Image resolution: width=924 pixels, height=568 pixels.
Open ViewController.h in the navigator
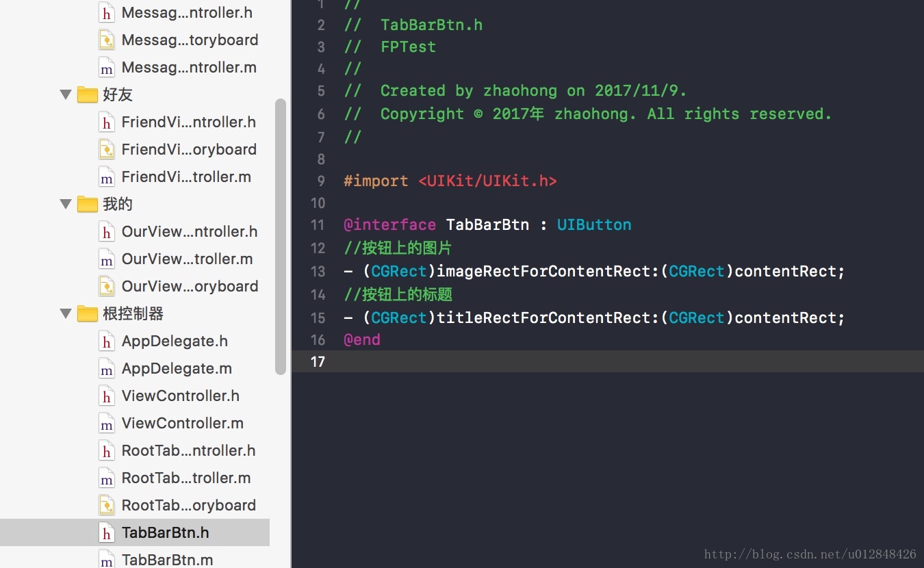181,396
